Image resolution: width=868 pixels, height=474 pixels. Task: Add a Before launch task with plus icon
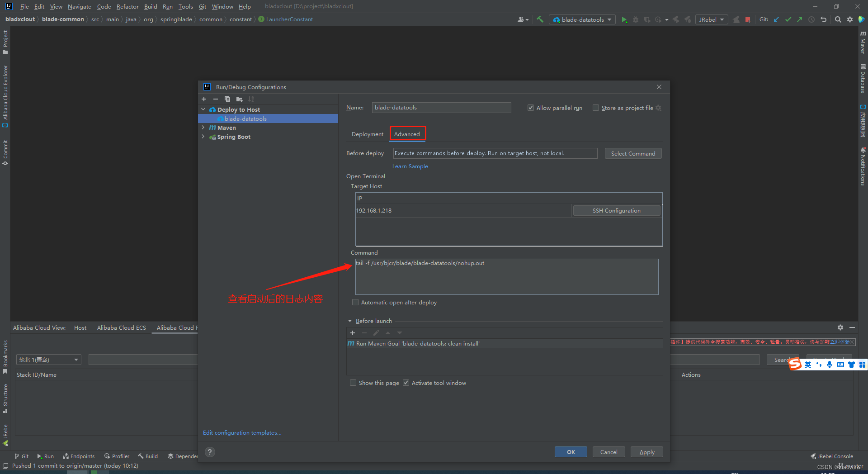pyautogui.click(x=353, y=333)
